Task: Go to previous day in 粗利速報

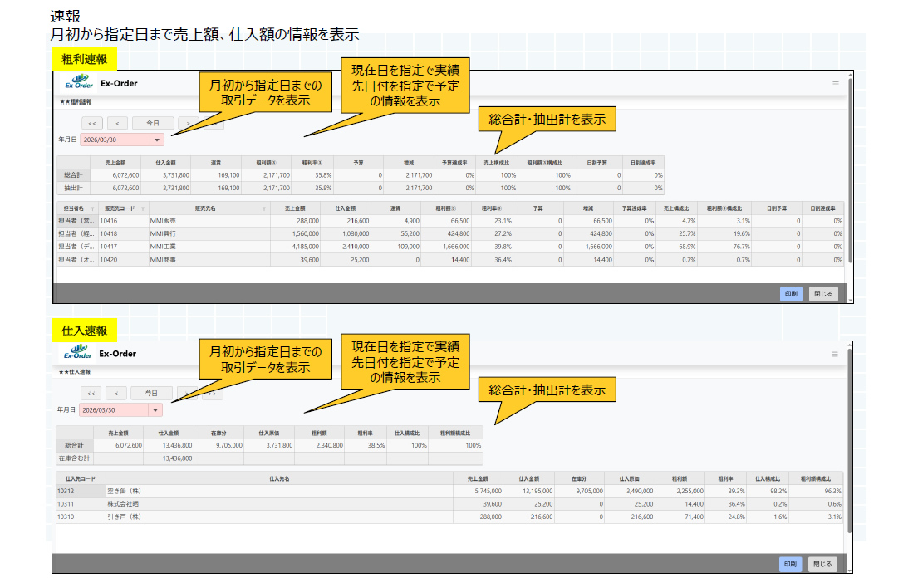Action: point(117,123)
